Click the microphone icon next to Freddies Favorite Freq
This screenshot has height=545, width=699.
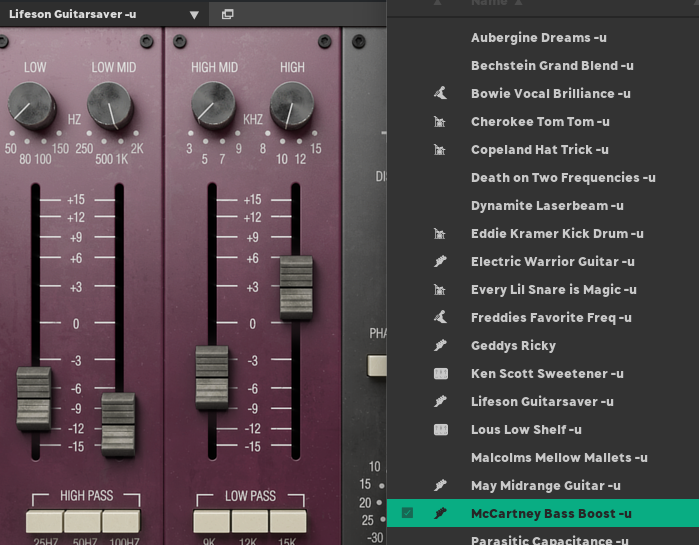[x=440, y=317]
